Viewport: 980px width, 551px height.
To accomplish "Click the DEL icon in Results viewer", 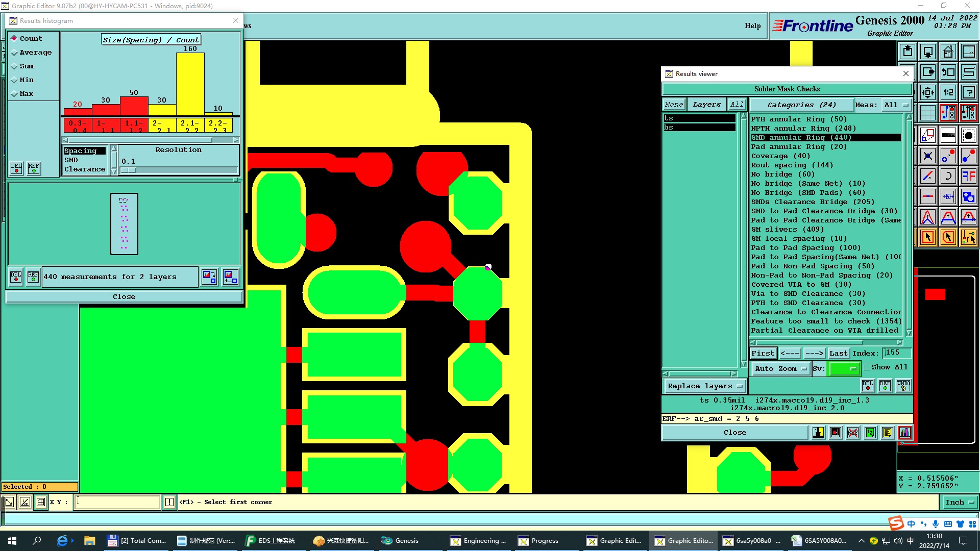I will point(868,386).
